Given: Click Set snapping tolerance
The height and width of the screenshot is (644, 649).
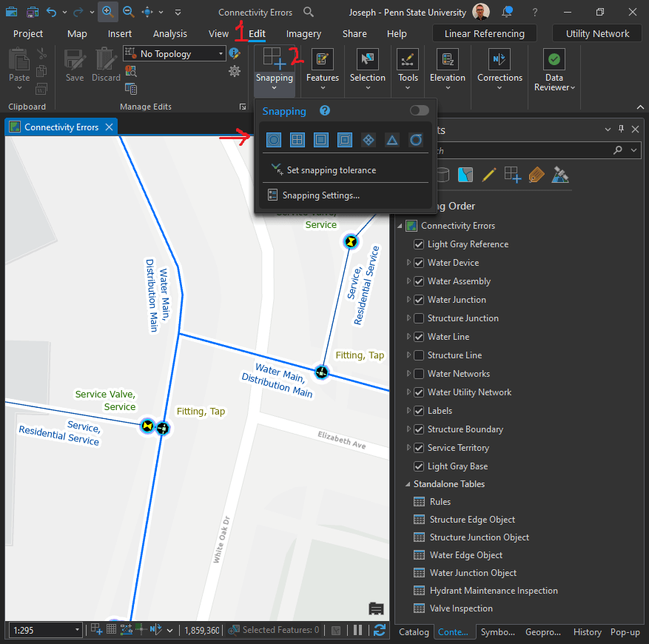Looking at the screenshot, I should point(331,170).
